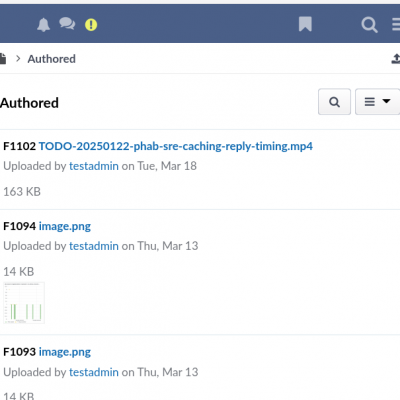Click the upload file icon
400x400 pixels.
(x=396, y=59)
